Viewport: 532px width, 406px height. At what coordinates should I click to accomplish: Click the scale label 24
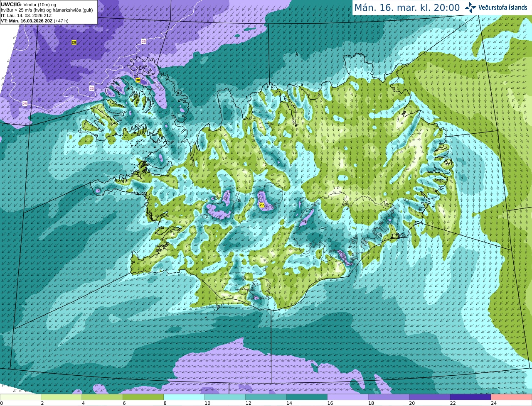coord(494,403)
